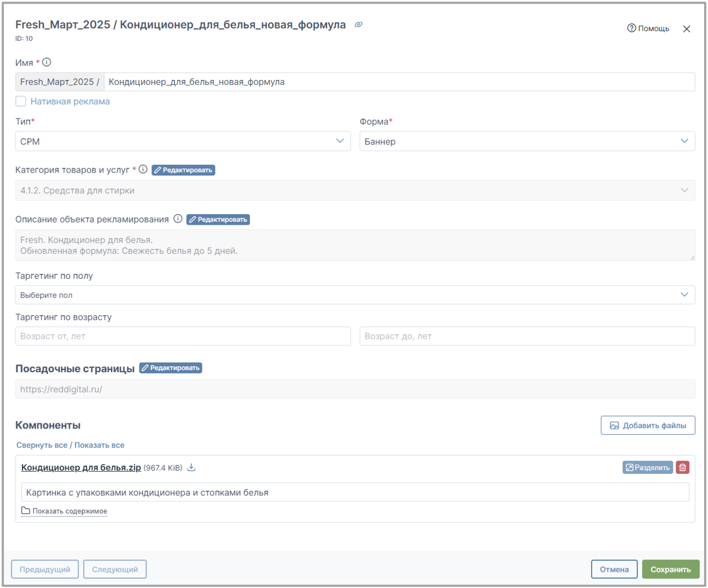Click Показать все link

point(100,445)
